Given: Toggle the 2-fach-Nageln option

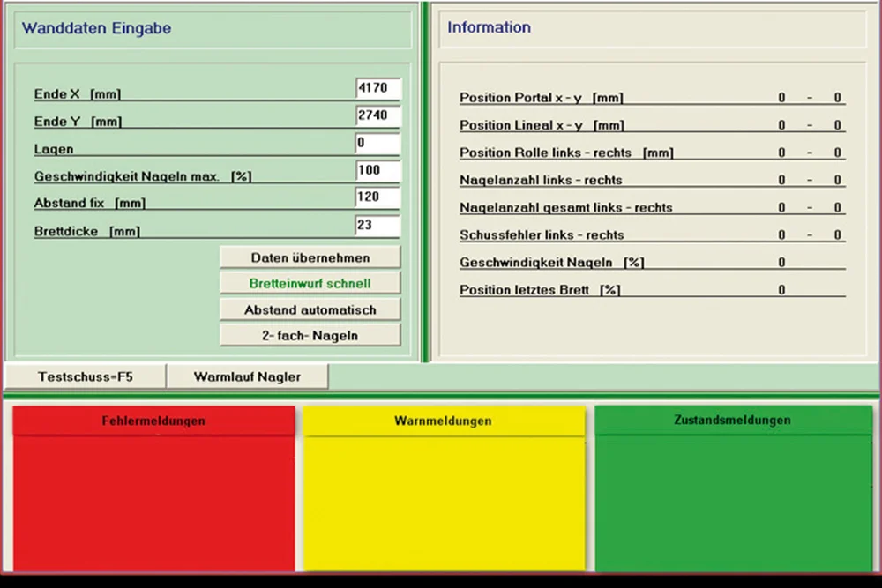Looking at the screenshot, I should pos(310,335).
